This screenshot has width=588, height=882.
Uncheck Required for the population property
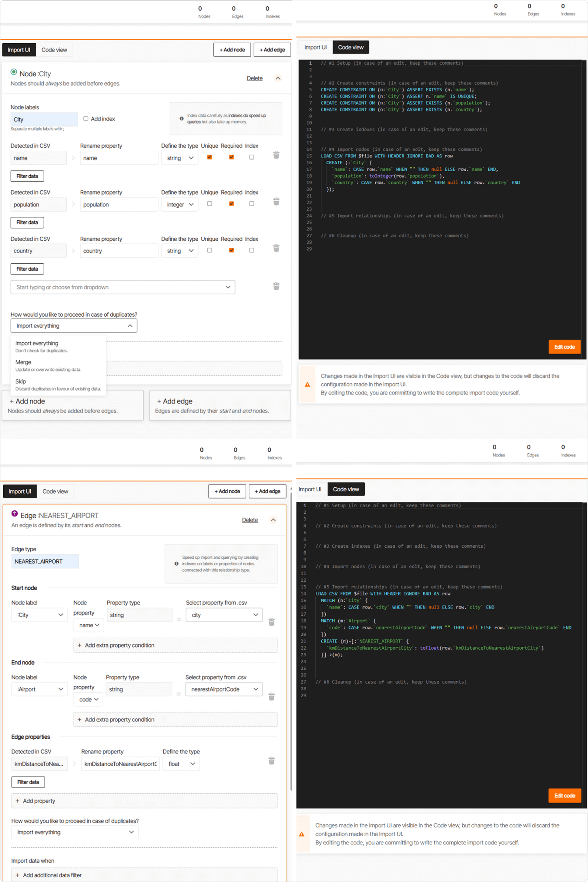pyautogui.click(x=231, y=204)
